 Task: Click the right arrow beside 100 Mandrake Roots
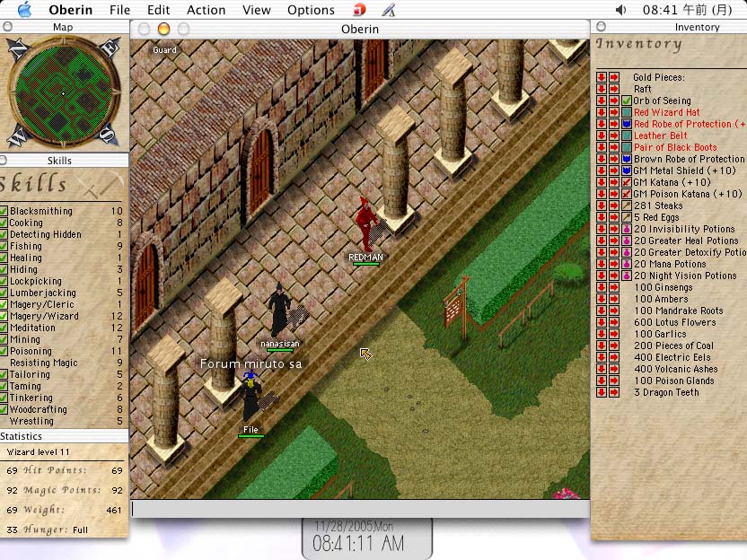tap(613, 311)
